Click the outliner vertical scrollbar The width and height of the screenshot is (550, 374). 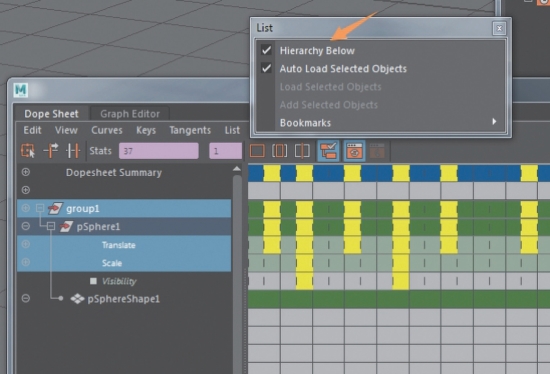pyautogui.click(x=237, y=274)
